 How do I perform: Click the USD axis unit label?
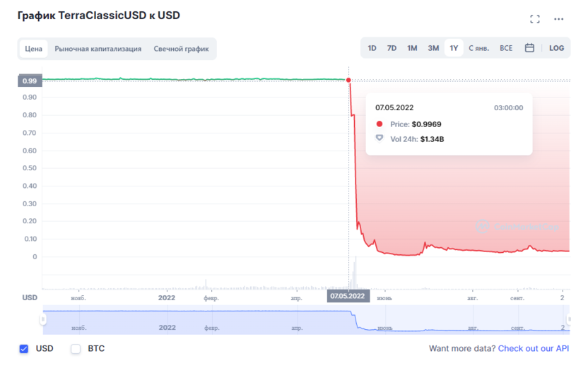30,298
